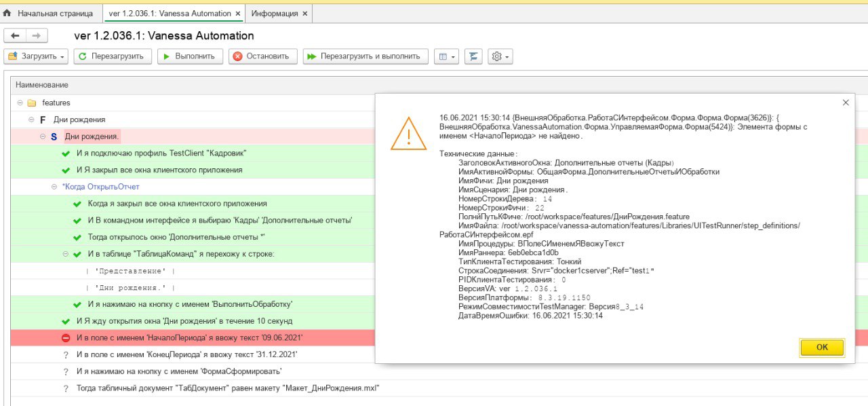Click question mark icon of 'КонецПериода' step
Image resolution: width=868 pixels, height=406 pixels.
click(x=66, y=354)
